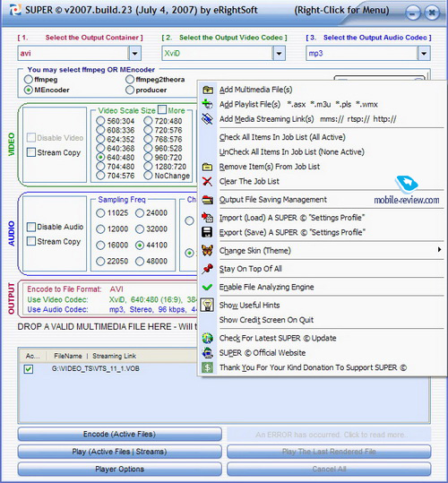Click the Add Media Streaming Link icon
Screen dimensions: 448x483
click(208, 119)
